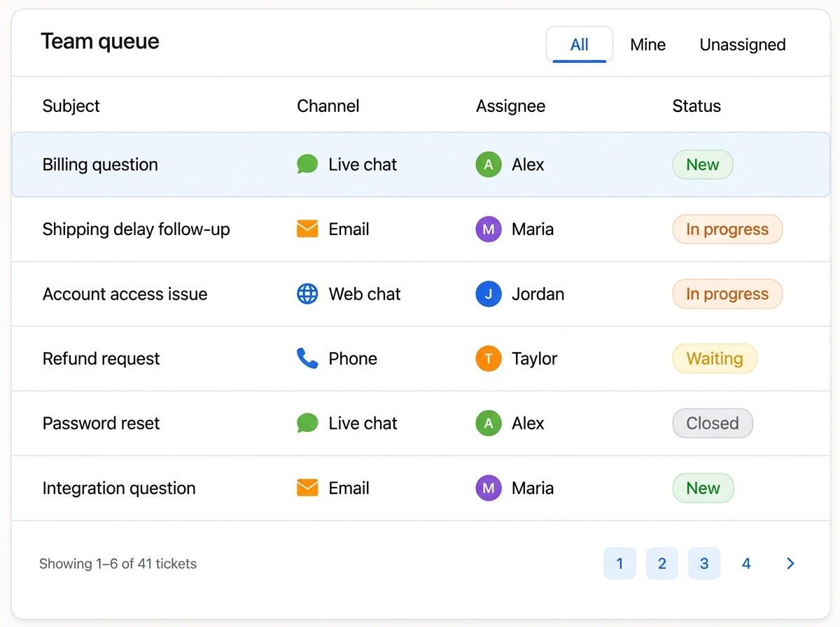
Task: Go to next page with the chevron arrow
Action: click(x=790, y=563)
